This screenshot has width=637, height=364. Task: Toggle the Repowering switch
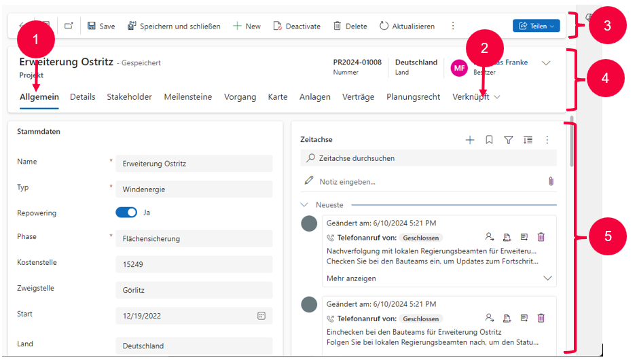[x=126, y=213]
